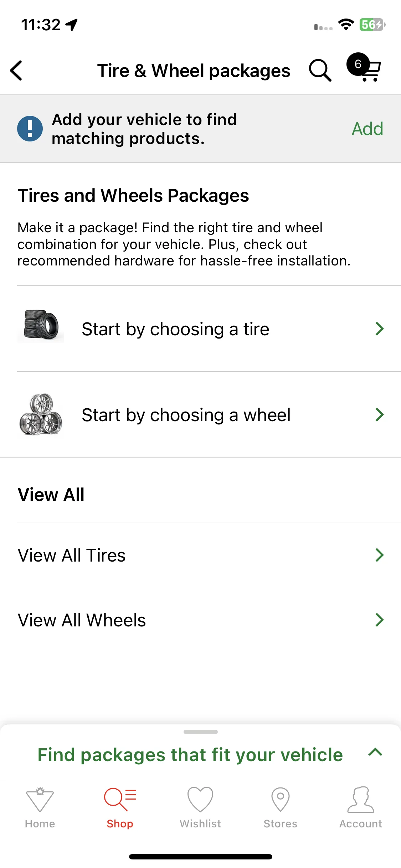Tap the stacked tires thumbnail

41,325
